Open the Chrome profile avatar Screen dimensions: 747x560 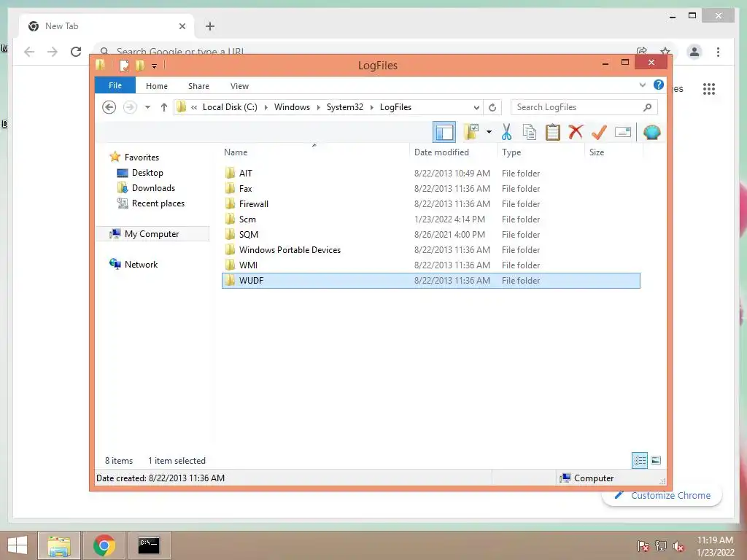[694, 52]
